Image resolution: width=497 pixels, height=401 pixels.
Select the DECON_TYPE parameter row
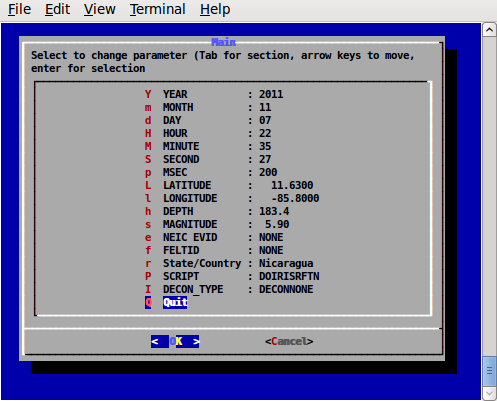229,289
